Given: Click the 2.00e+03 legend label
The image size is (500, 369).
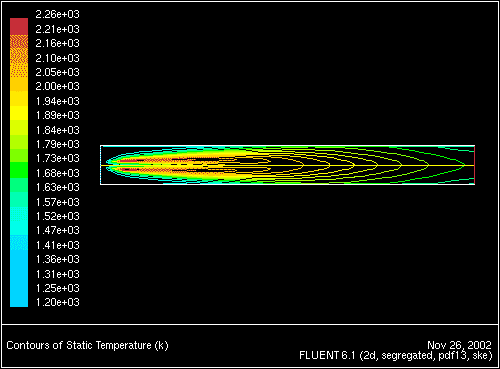Looking at the screenshot, I should (57, 86).
